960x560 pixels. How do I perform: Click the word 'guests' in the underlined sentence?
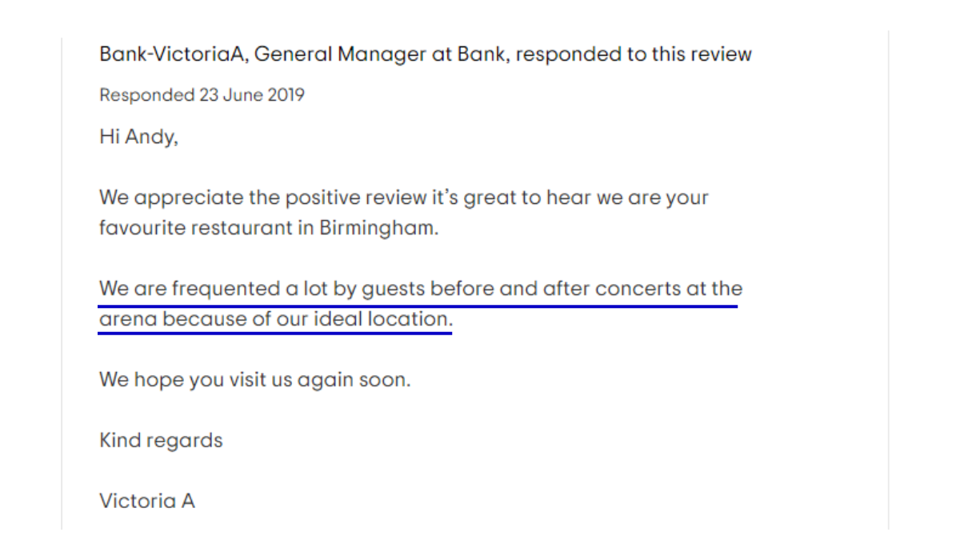393,290
